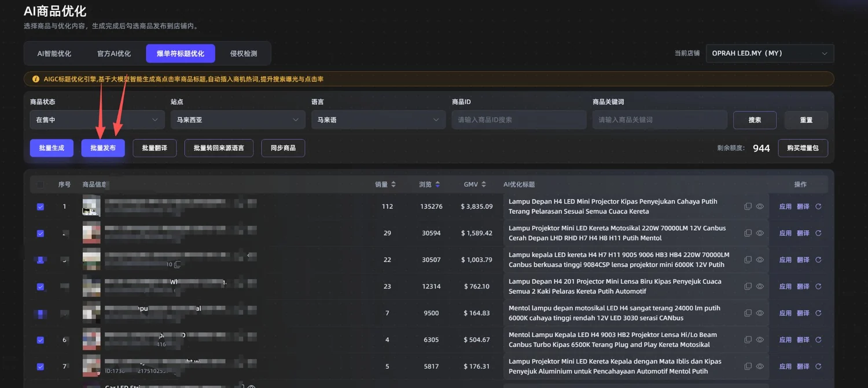Copy the title of the $1,589.42 GMV row

[748, 233]
